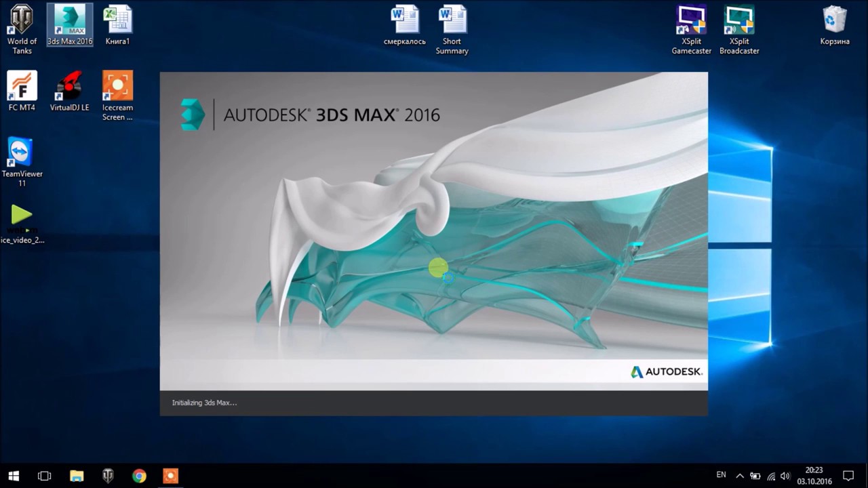Select the Icecream Screen Recorder desktop shortcut
This screenshot has height=488, width=868.
pos(117,96)
